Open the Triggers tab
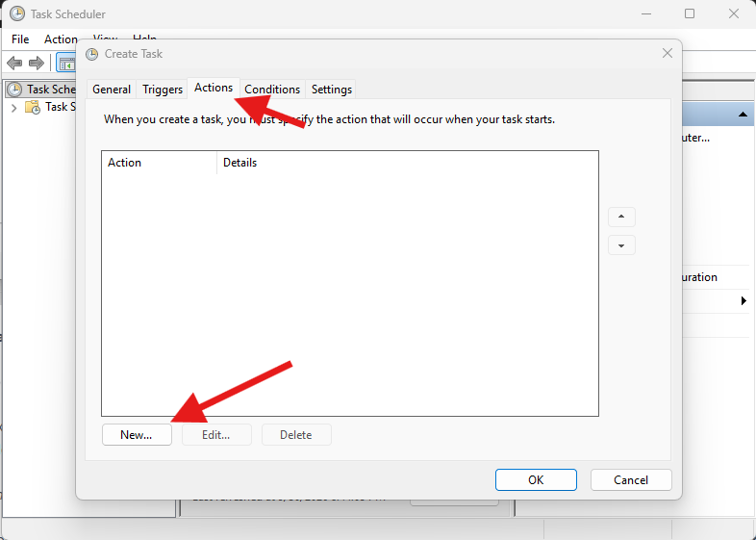The image size is (756, 540). pyautogui.click(x=163, y=90)
